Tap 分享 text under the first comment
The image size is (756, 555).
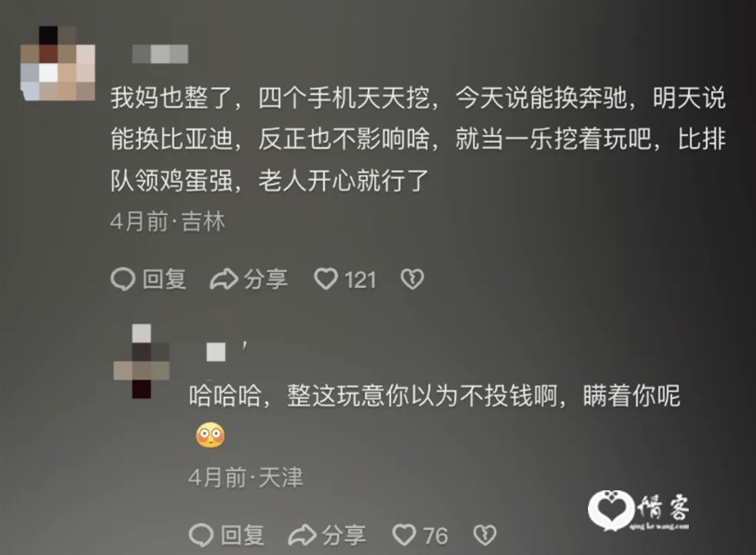coord(265,280)
